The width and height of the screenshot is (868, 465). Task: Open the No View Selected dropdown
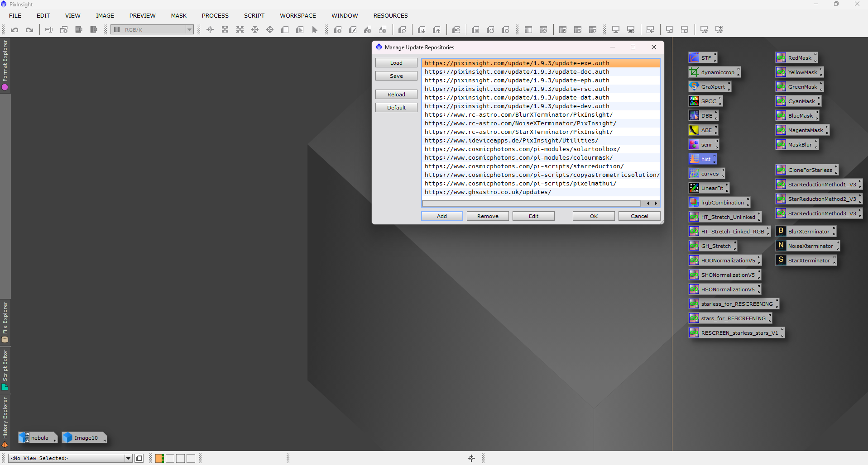point(128,458)
